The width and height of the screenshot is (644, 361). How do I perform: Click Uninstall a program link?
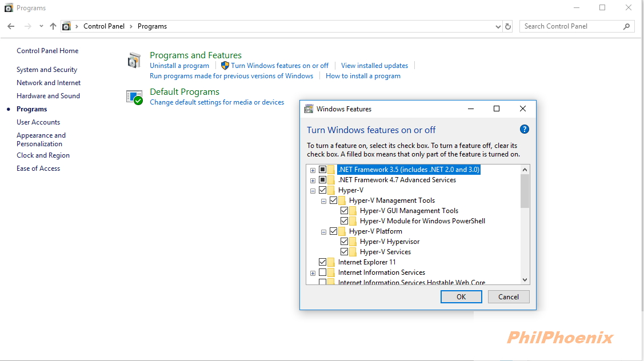[x=179, y=66]
